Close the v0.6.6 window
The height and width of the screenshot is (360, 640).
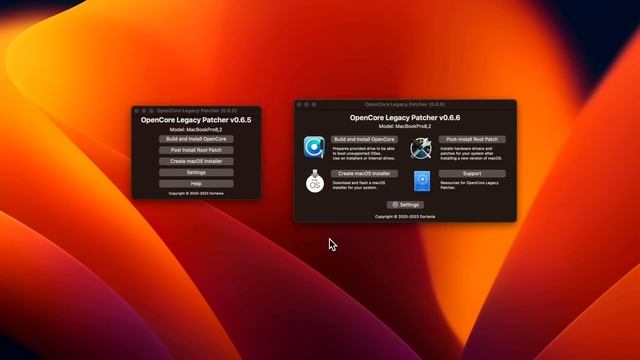[x=299, y=104]
